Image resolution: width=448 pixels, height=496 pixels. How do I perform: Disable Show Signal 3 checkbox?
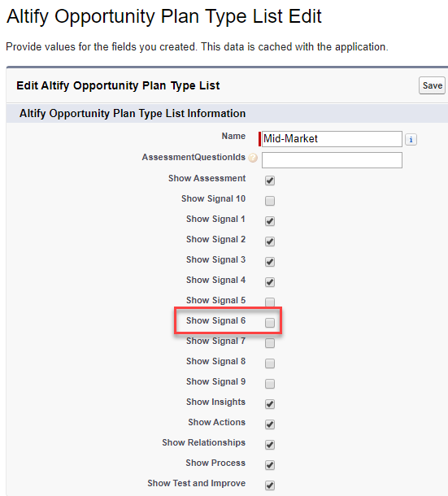pyautogui.click(x=270, y=262)
